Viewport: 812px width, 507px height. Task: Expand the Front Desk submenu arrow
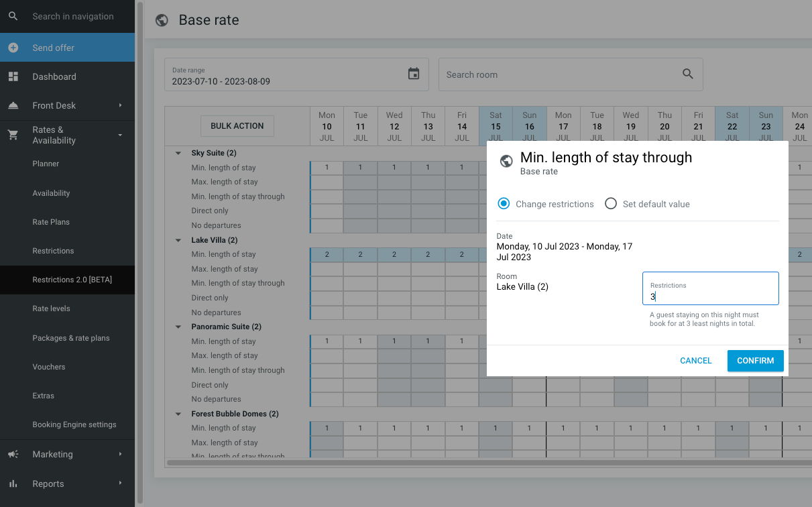(x=121, y=105)
